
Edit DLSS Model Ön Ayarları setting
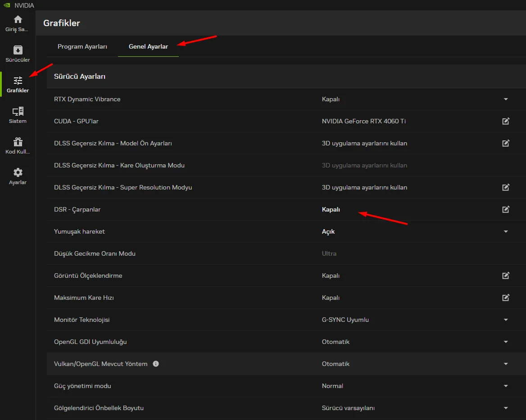[506, 143]
